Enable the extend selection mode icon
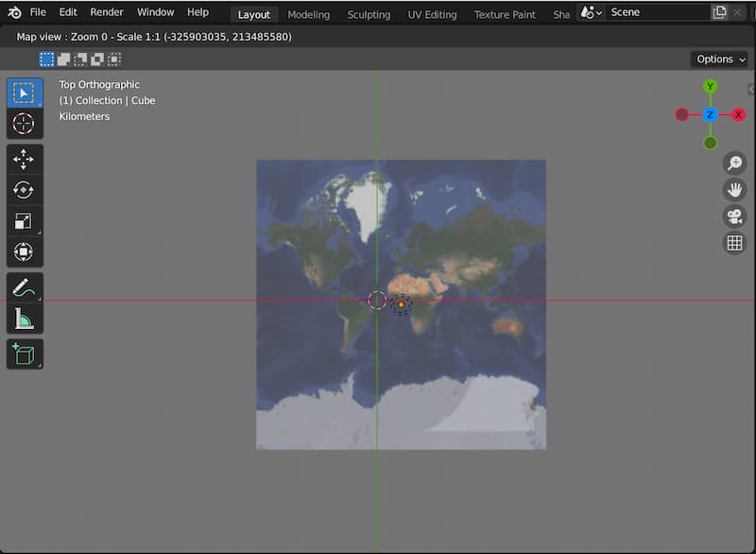The width and height of the screenshot is (756, 554). coord(64,60)
